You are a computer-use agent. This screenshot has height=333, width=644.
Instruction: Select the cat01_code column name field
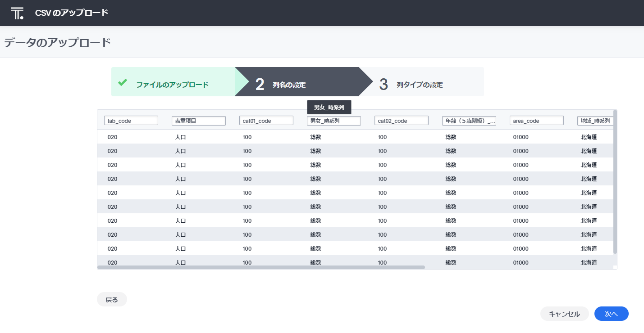[266, 120]
